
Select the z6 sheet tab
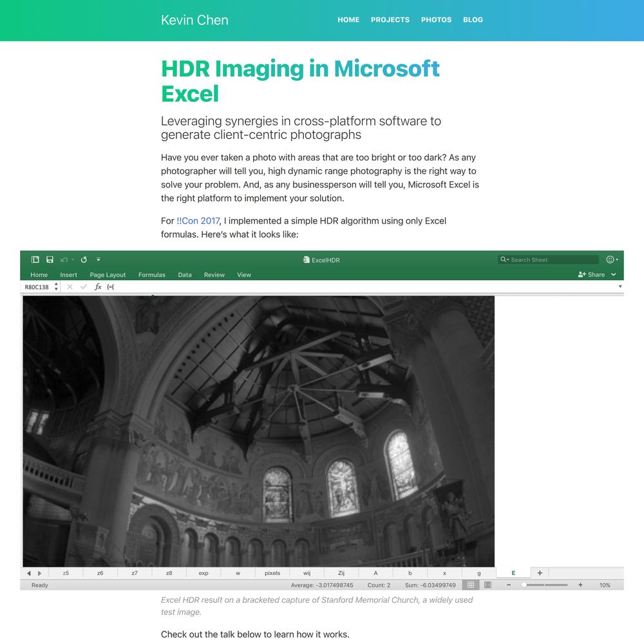(100, 573)
